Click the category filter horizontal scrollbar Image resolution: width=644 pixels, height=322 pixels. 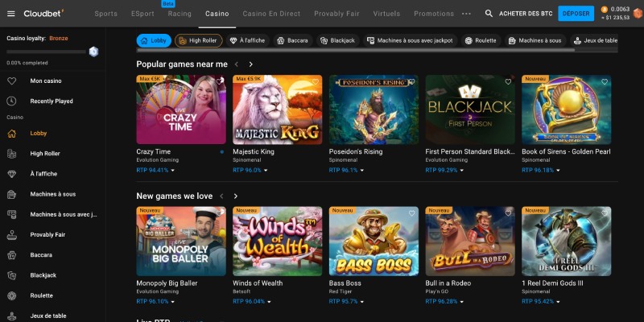(x=356, y=50)
